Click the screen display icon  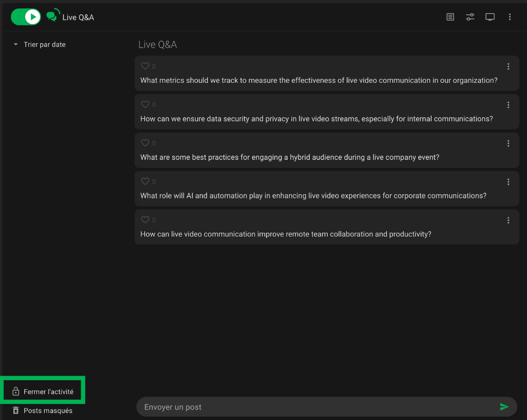click(490, 17)
